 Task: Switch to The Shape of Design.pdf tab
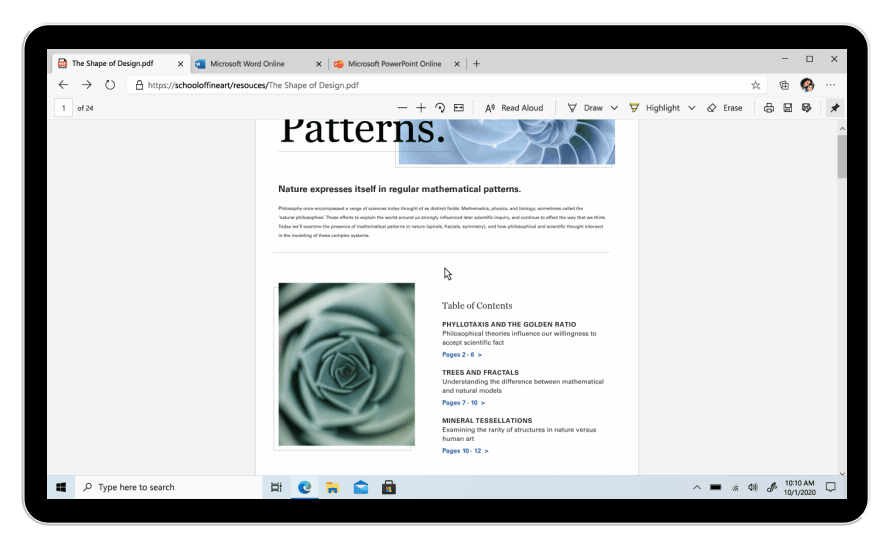point(121,63)
